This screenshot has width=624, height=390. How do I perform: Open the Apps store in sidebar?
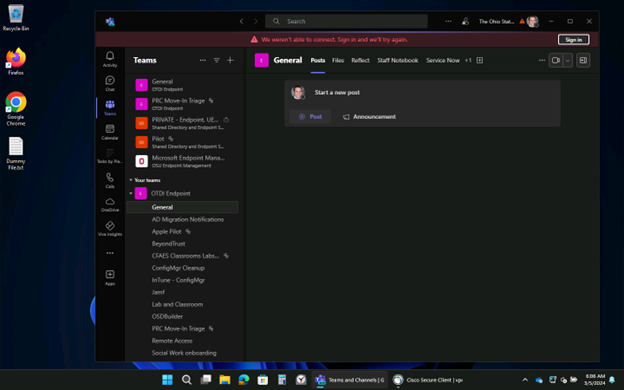click(110, 277)
